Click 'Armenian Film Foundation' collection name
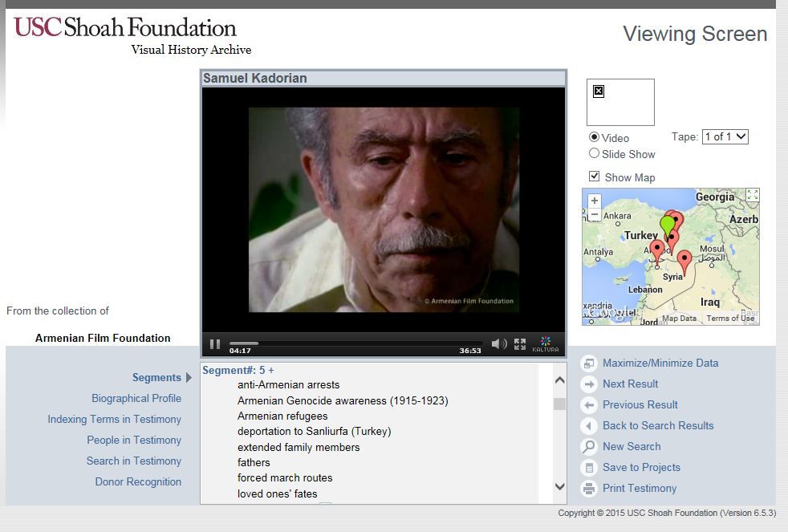This screenshot has height=532, width=788. [x=103, y=338]
